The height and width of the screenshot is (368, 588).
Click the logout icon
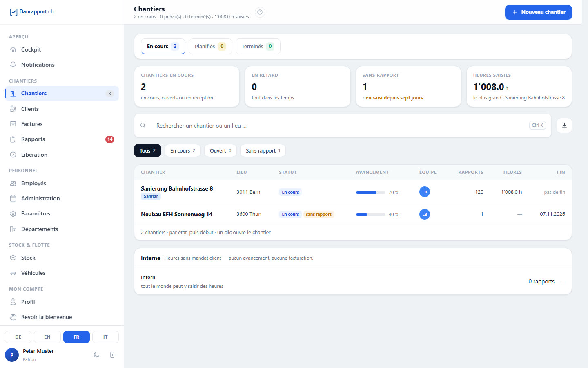(x=113, y=355)
